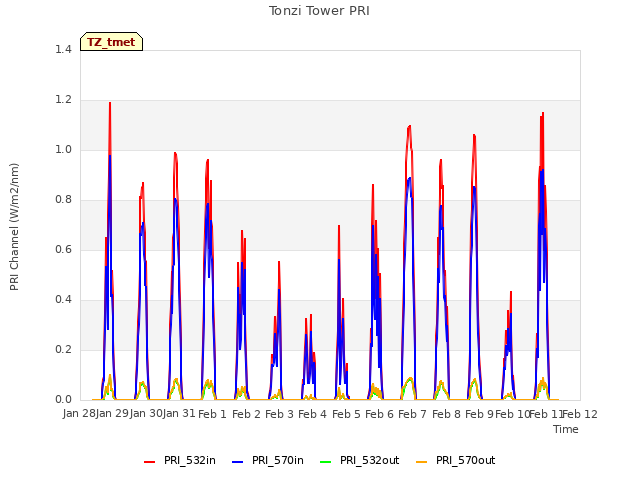
Task: Click the blue PRI_570in legend swatch
Action: point(238,462)
